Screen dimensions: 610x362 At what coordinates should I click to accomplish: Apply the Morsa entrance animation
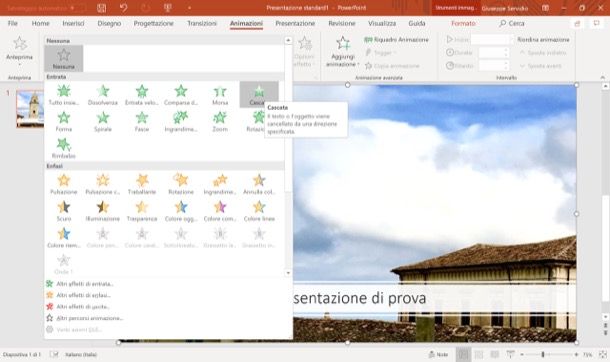[220, 94]
